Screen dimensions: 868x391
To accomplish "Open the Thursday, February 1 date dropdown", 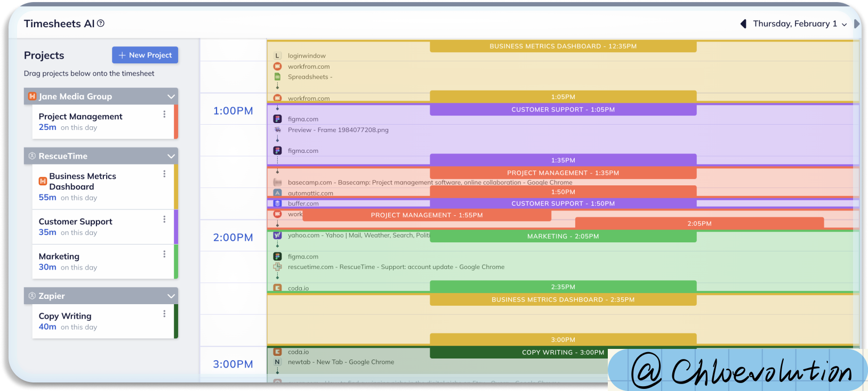I will [800, 24].
